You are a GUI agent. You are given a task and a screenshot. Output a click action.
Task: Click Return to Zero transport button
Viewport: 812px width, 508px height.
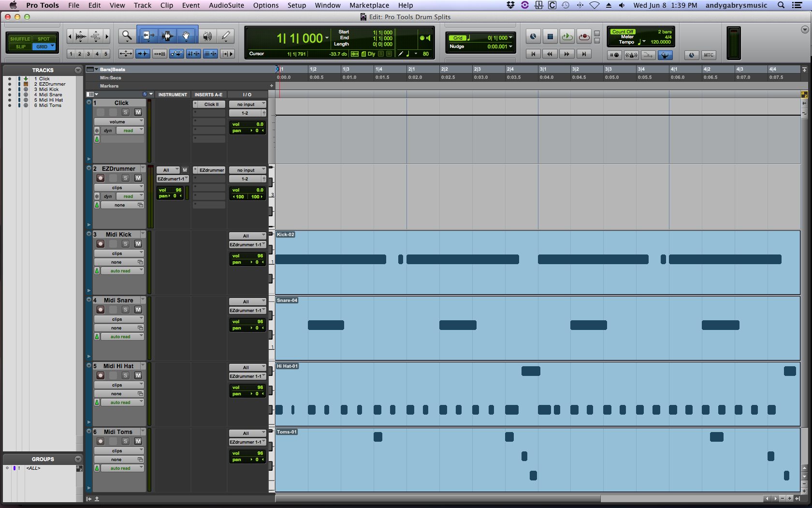click(533, 54)
